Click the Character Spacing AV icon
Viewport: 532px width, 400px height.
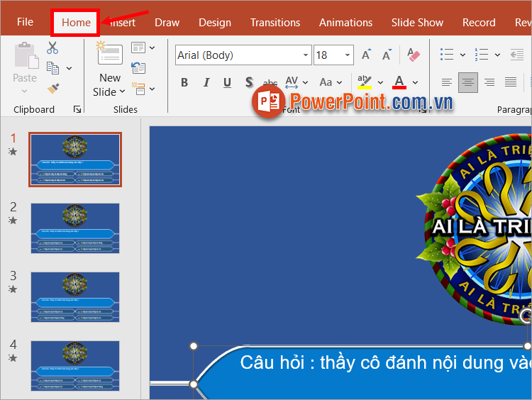292,82
